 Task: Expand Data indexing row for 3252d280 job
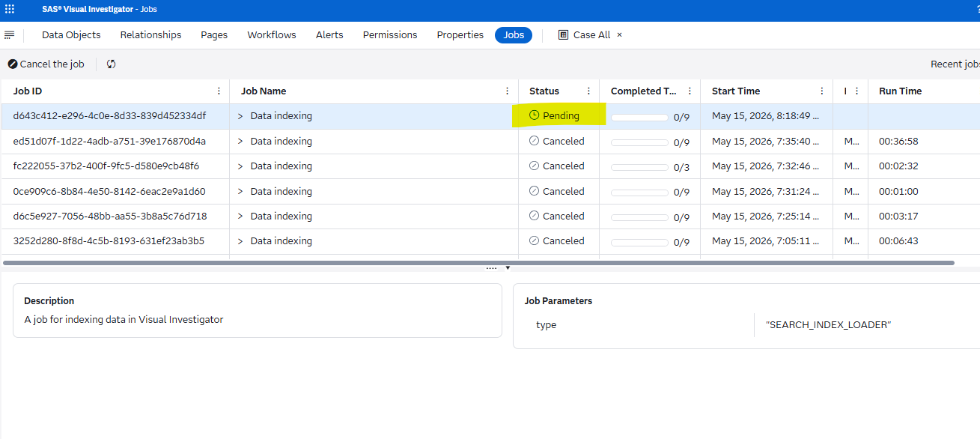pyautogui.click(x=240, y=241)
